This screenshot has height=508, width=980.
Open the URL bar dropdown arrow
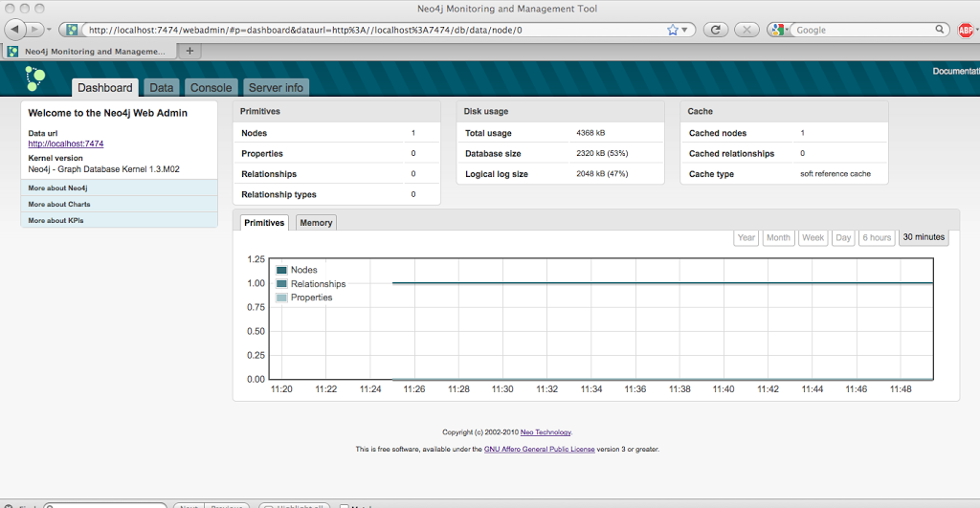coord(685,30)
